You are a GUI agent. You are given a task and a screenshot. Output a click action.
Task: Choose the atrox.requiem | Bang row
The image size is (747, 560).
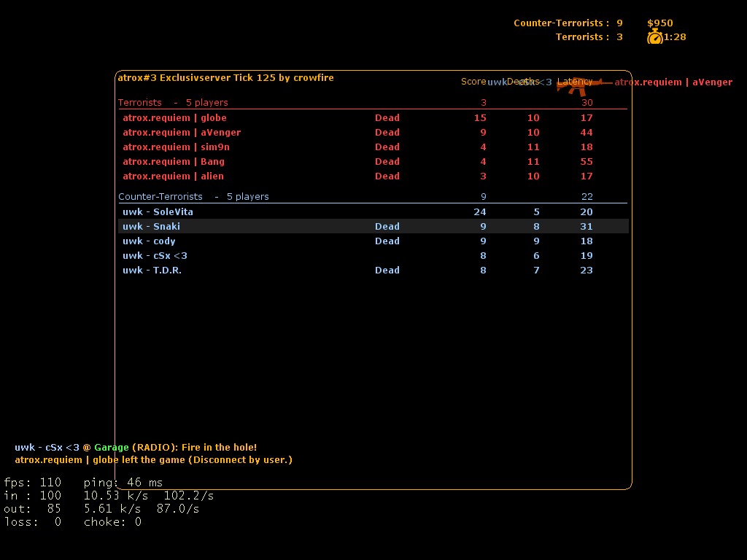click(174, 162)
